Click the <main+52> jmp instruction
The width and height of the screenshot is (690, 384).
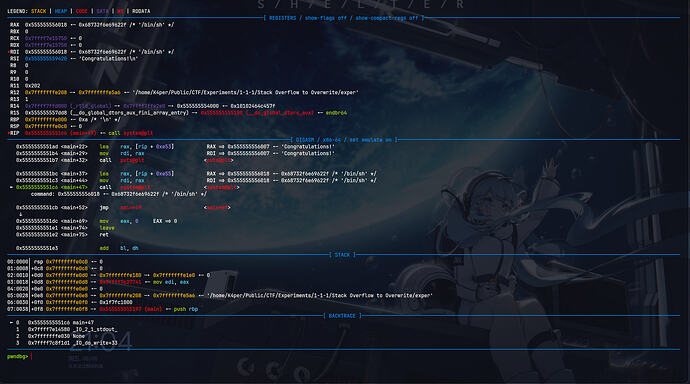pos(123,207)
